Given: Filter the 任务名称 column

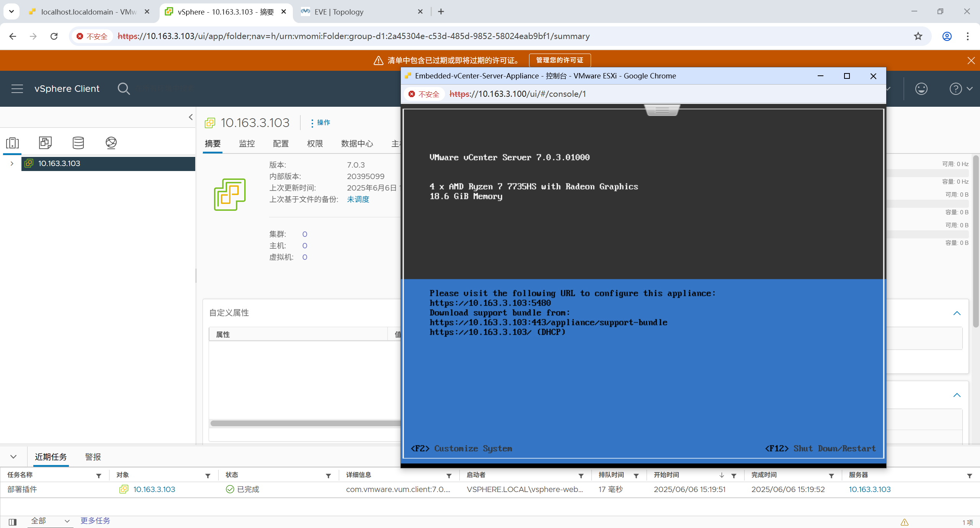Looking at the screenshot, I should pos(99,476).
